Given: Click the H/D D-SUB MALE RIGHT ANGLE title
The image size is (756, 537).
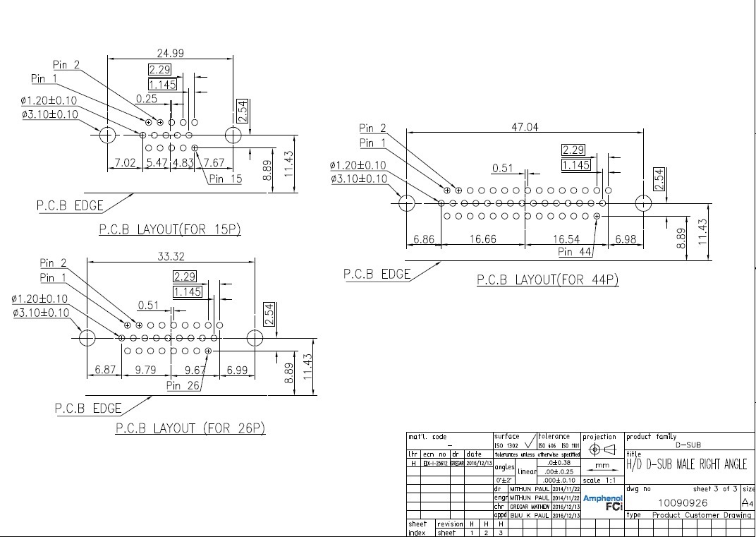Looking at the screenshot, I should tap(687, 464).
